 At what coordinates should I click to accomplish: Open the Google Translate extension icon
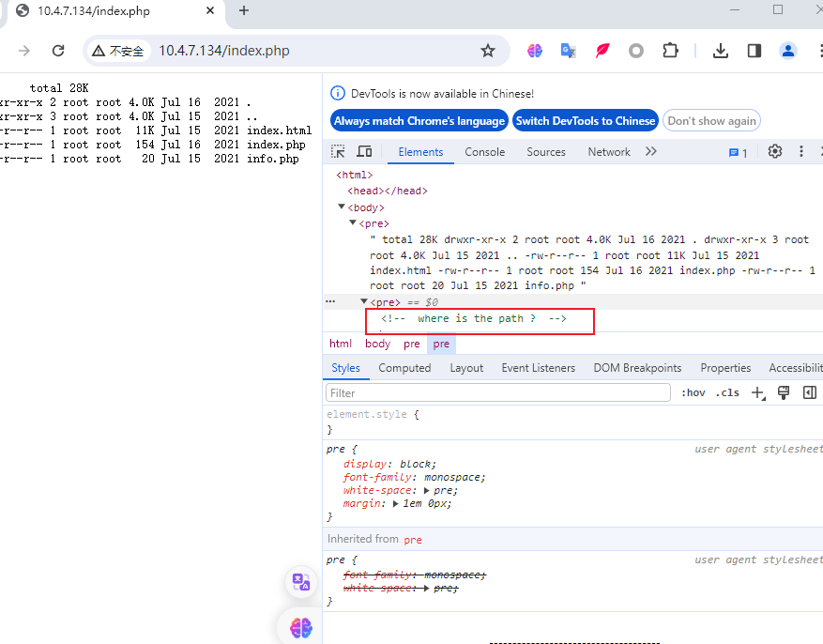pos(568,51)
